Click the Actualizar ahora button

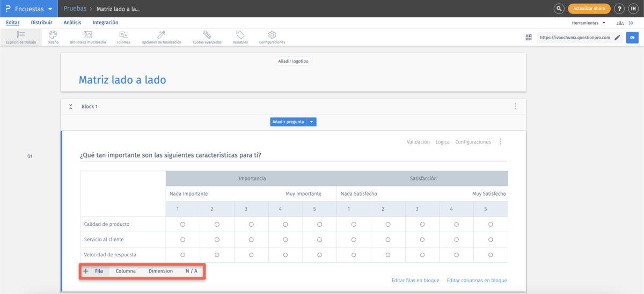[589, 9]
